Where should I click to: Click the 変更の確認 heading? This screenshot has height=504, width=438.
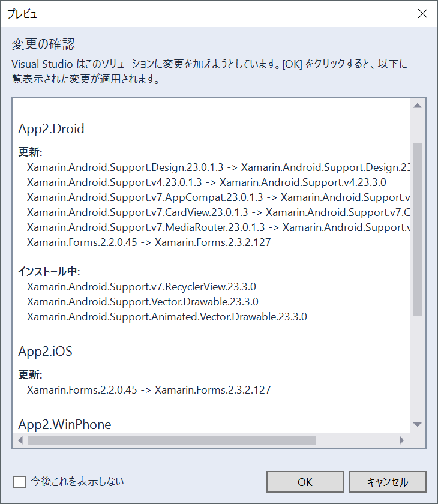click(x=43, y=44)
